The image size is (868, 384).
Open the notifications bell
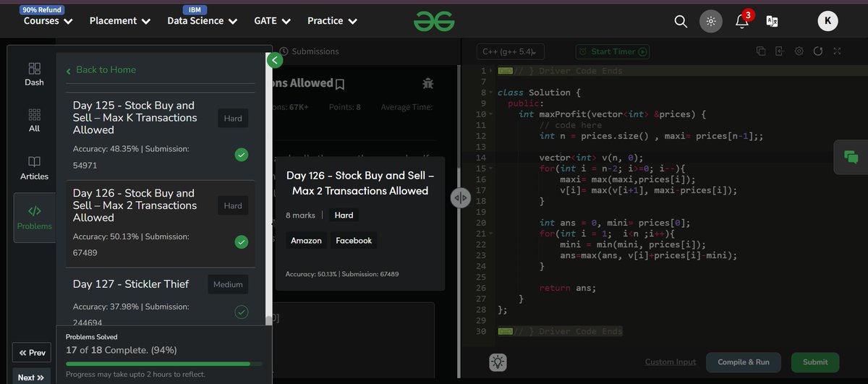point(742,20)
